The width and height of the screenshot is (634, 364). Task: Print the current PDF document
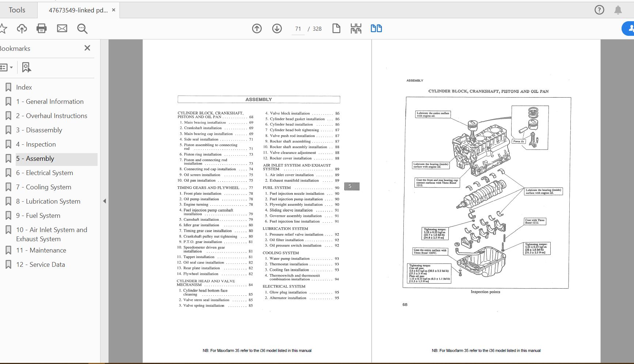(41, 29)
